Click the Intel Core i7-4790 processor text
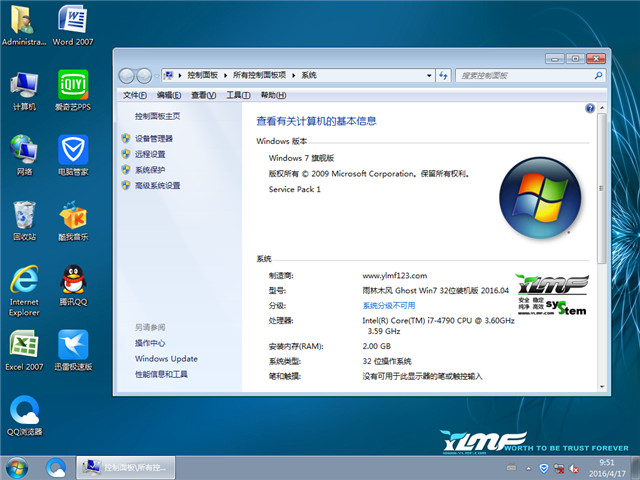 (x=438, y=326)
